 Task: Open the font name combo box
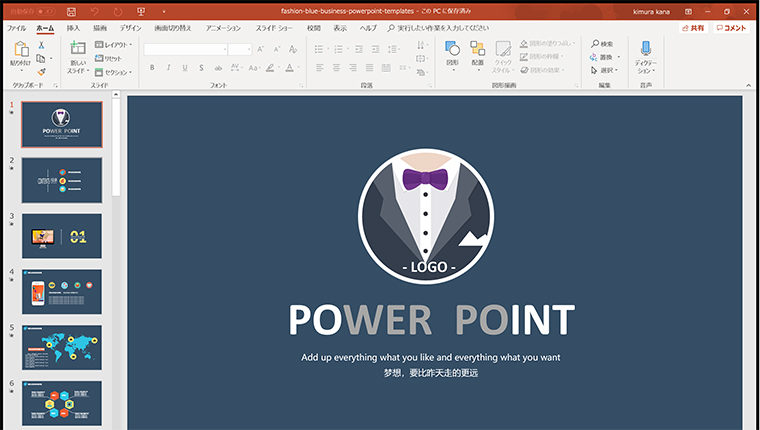[185, 49]
